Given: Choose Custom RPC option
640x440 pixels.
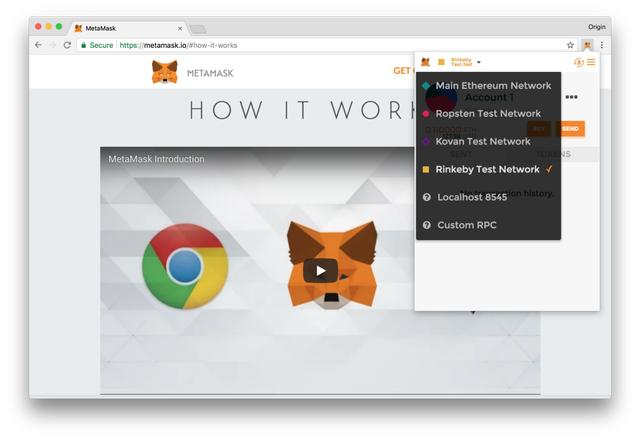Looking at the screenshot, I should [488, 225].
